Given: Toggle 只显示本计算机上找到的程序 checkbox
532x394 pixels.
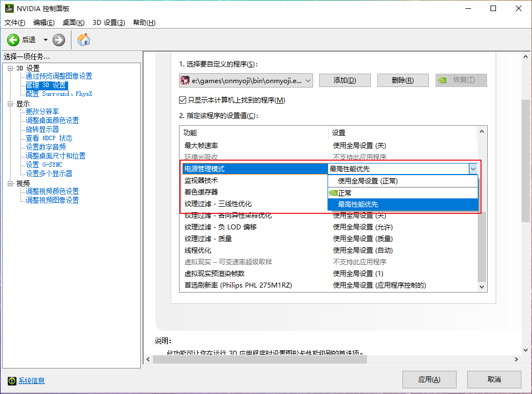Looking at the screenshot, I should coord(182,100).
